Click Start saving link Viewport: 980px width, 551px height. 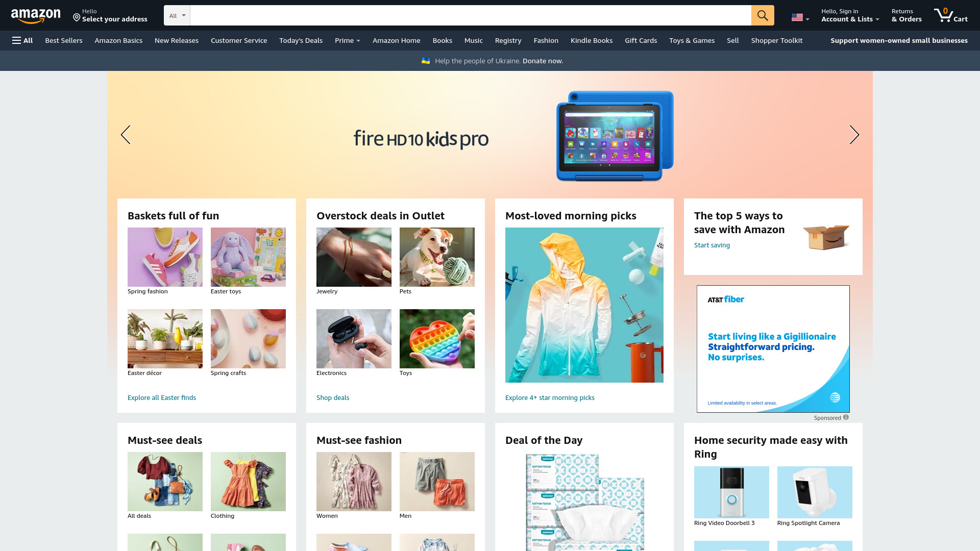(x=712, y=245)
